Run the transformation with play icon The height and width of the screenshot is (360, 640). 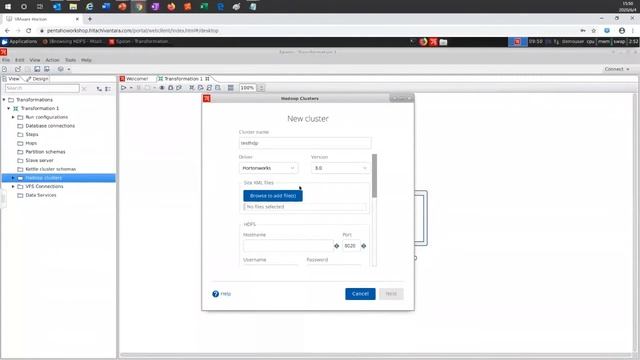[123, 88]
